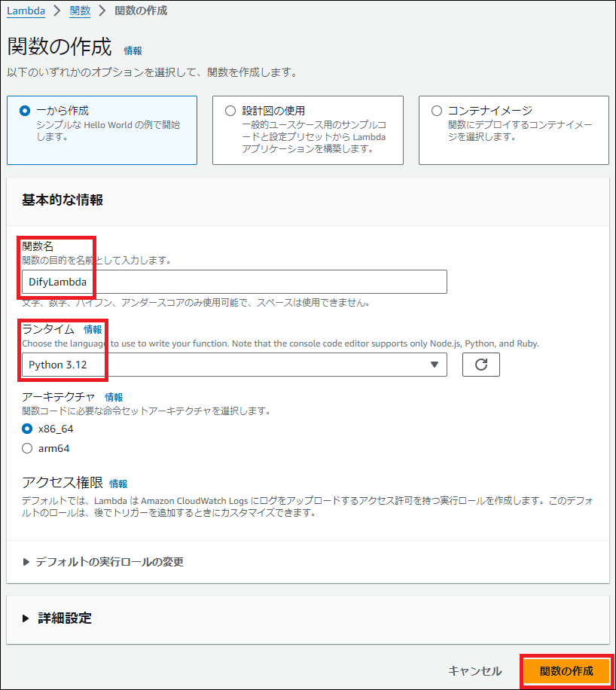This screenshot has height=690, width=616.
Task: Select the 設計図の使用 option
Action: (230, 111)
